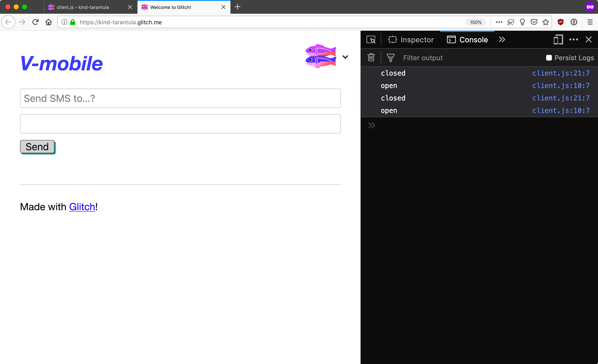Screen dimensions: 598x364
Task: Close the developer tools panel
Action: click(x=588, y=39)
